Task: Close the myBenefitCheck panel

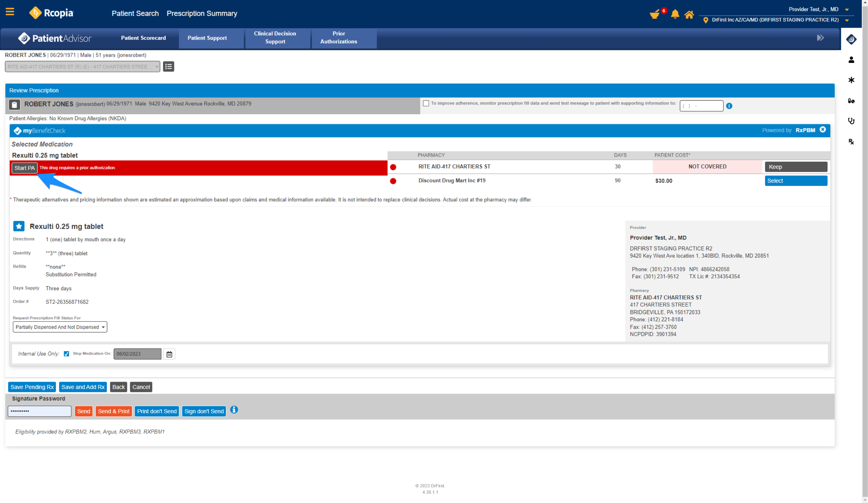Action: pyautogui.click(x=822, y=129)
